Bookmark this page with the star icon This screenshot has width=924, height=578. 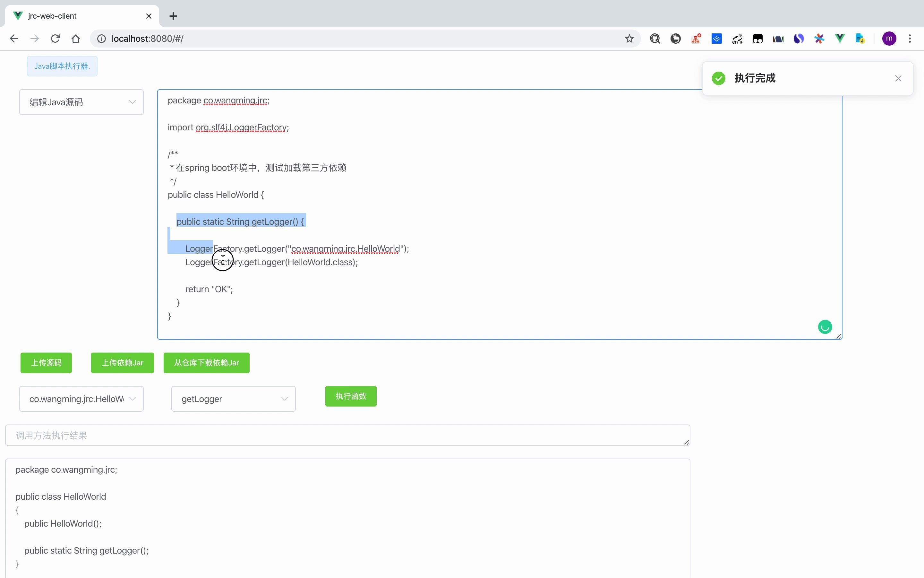click(x=629, y=39)
